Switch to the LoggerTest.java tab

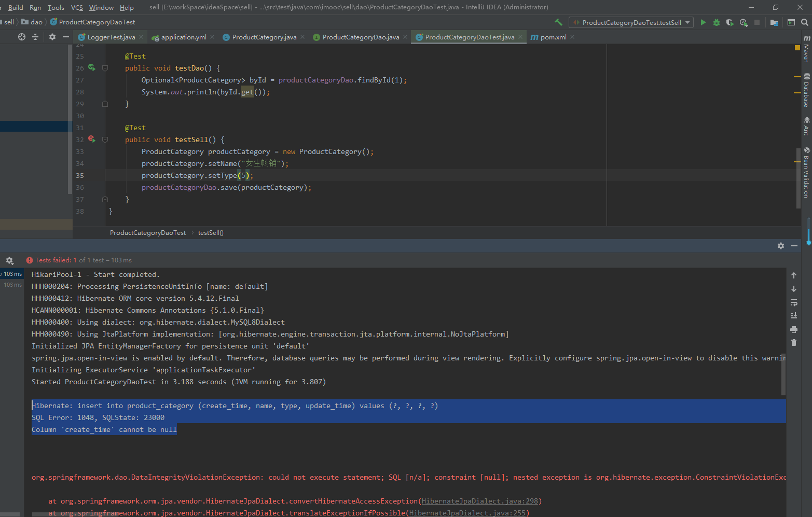point(111,37)
